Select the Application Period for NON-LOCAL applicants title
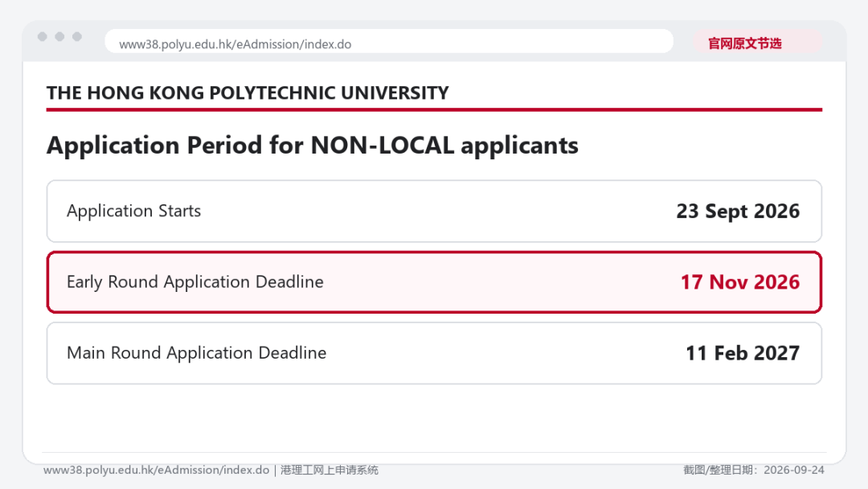868x489 pixels. pyautogui.click(x=312, y=146)
